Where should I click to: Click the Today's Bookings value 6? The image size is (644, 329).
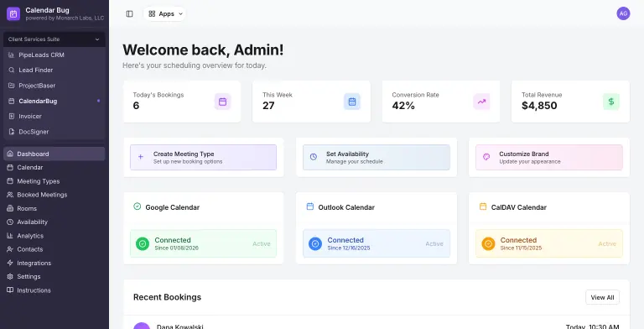click(136, 106)
